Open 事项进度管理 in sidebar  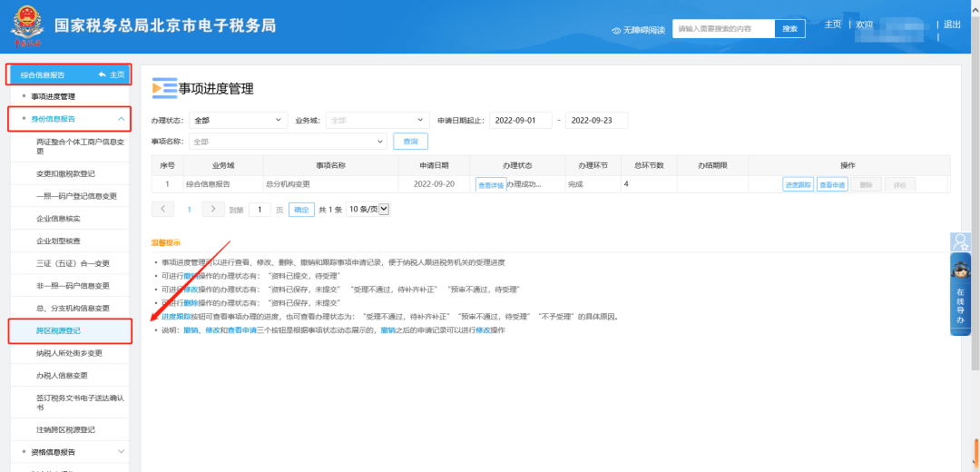[54, 97]
